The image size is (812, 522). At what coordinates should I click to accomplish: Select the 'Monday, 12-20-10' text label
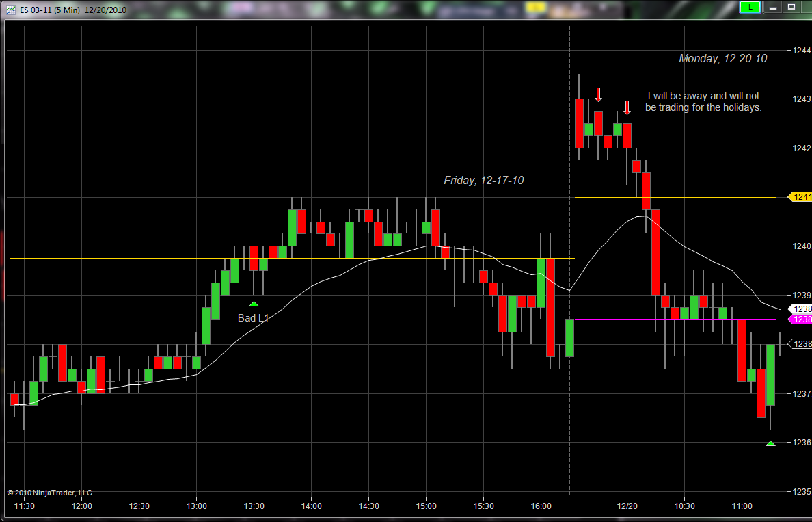coord(722,59)
